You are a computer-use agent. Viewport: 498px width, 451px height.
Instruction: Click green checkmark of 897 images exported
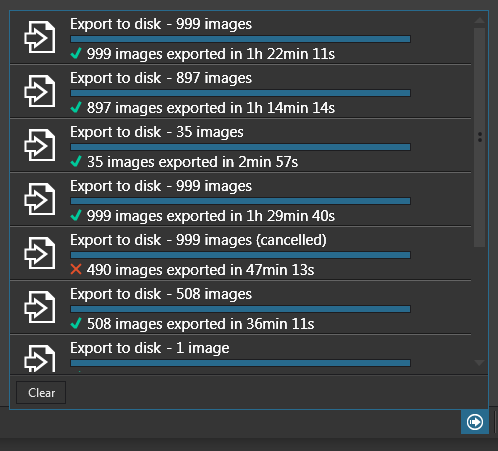pos(76,108)
